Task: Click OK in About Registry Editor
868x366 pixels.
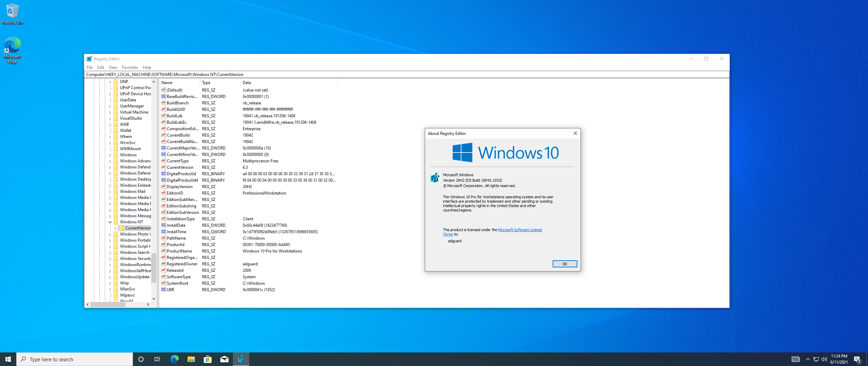Action: (x=565, y=264)
